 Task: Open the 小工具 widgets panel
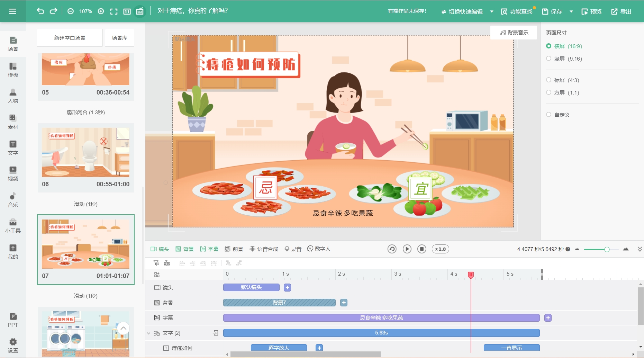13,226
